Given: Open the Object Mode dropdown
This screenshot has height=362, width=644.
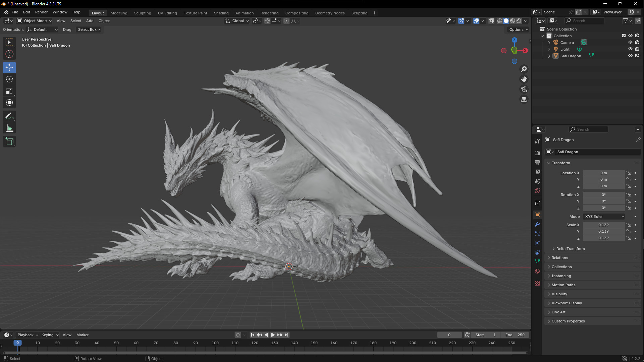Looking at the screenshot, I should click(x=35, y=21).
